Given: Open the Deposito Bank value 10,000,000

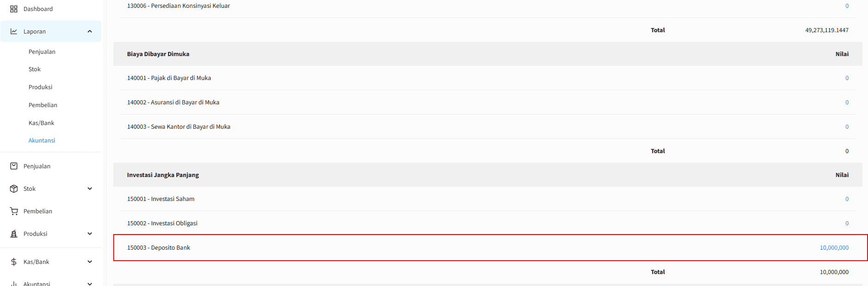Looking at the screenshot, I should [834, 247].
